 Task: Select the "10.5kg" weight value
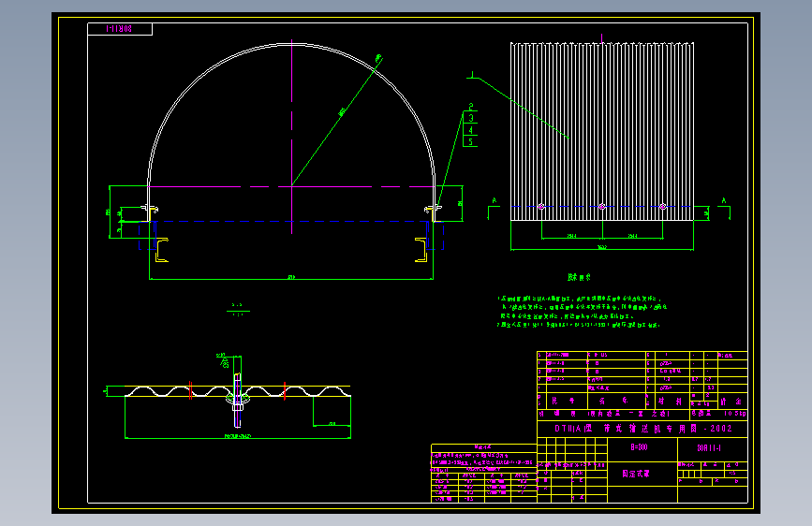pyautogui.click(x=735, y=414)
